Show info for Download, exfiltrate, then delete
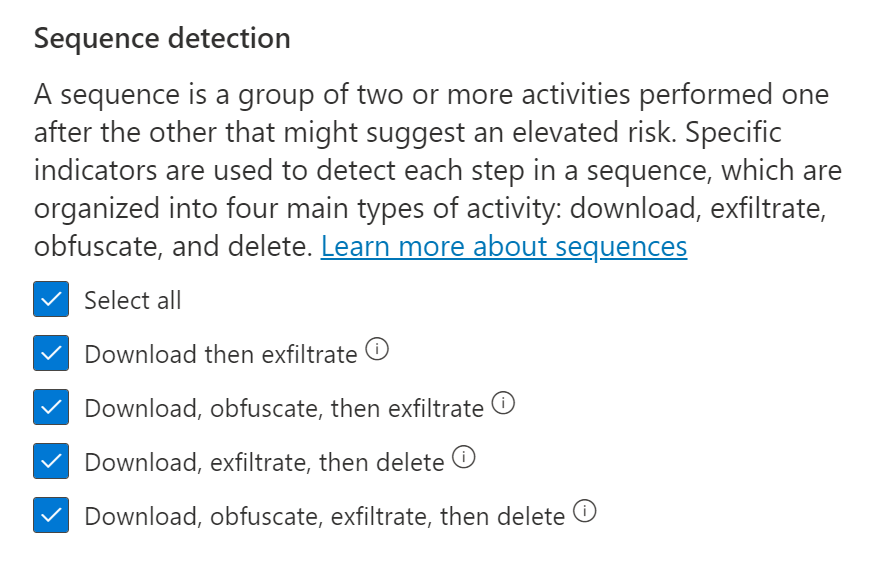The height and width of the screenshot is (578, 879). click(464, 458)
